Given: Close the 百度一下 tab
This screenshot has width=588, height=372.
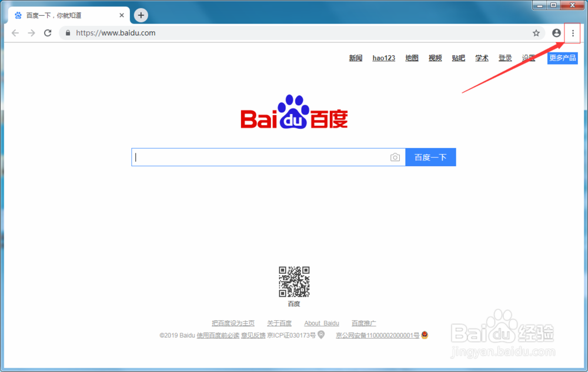Looking at the screenshot, I should click(x=122, y=15).
